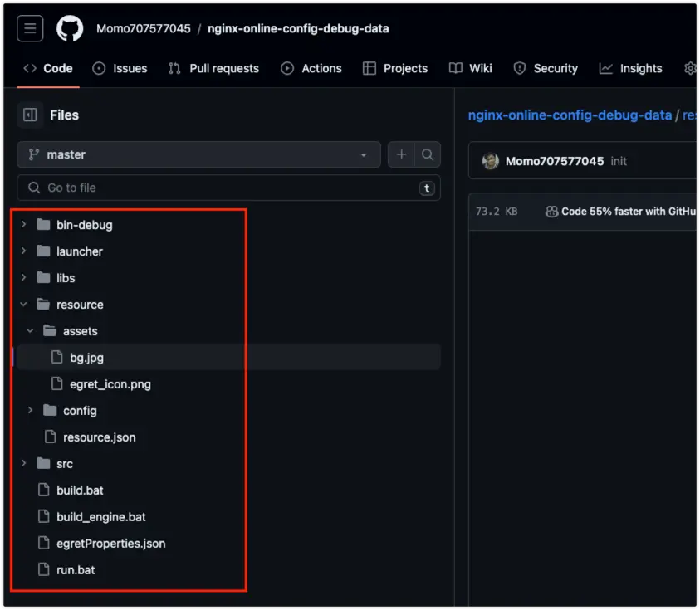Open egretProperties.json file
700x610 pixels.
(110, 544)
